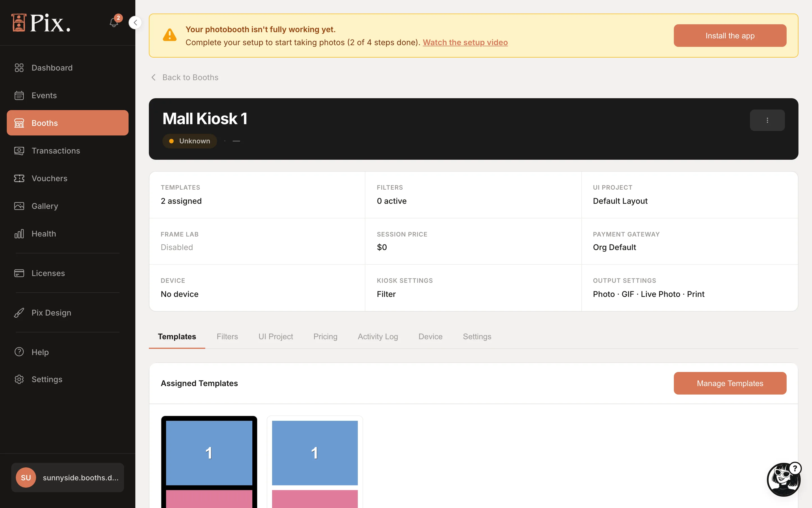The height and width of the screenshot is (508, 812).
Task: Click the '2 assigned' templates value
Action: (x=181, y=201)
